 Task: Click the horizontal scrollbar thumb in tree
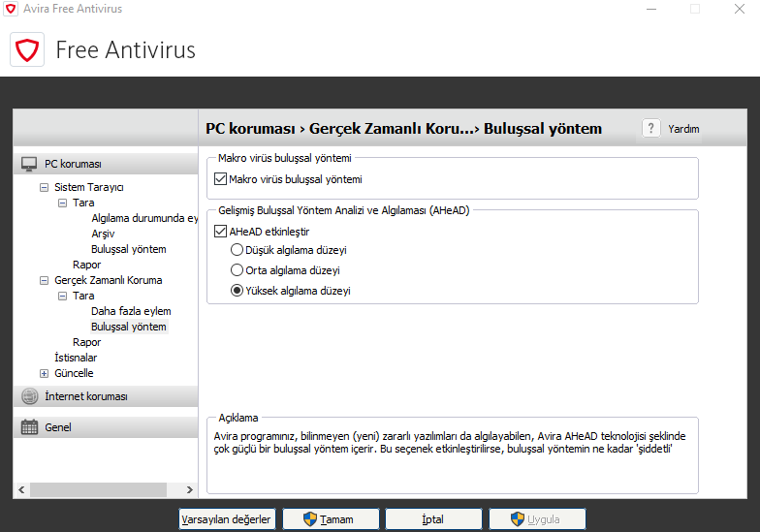(x=99, y=490)
